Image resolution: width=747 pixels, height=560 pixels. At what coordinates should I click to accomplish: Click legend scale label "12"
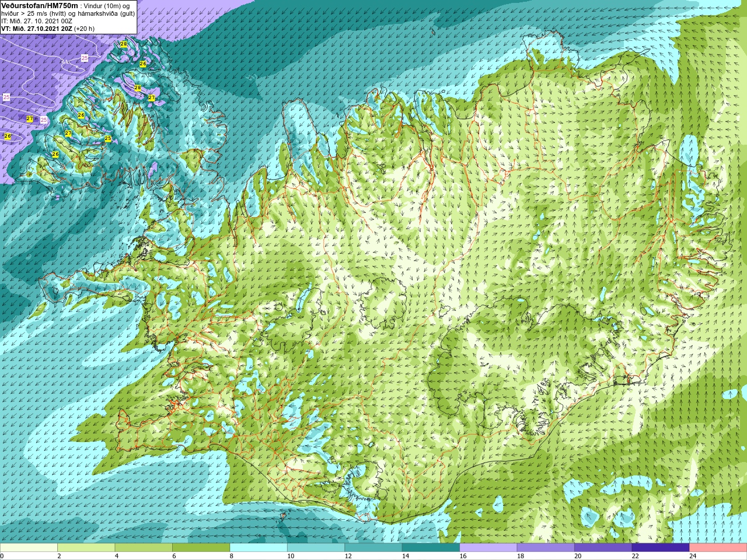coord(348,556)
